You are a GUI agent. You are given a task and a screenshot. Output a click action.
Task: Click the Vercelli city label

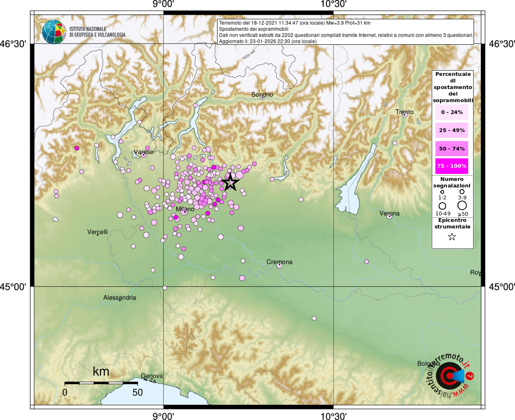click(x=98, y=232)
